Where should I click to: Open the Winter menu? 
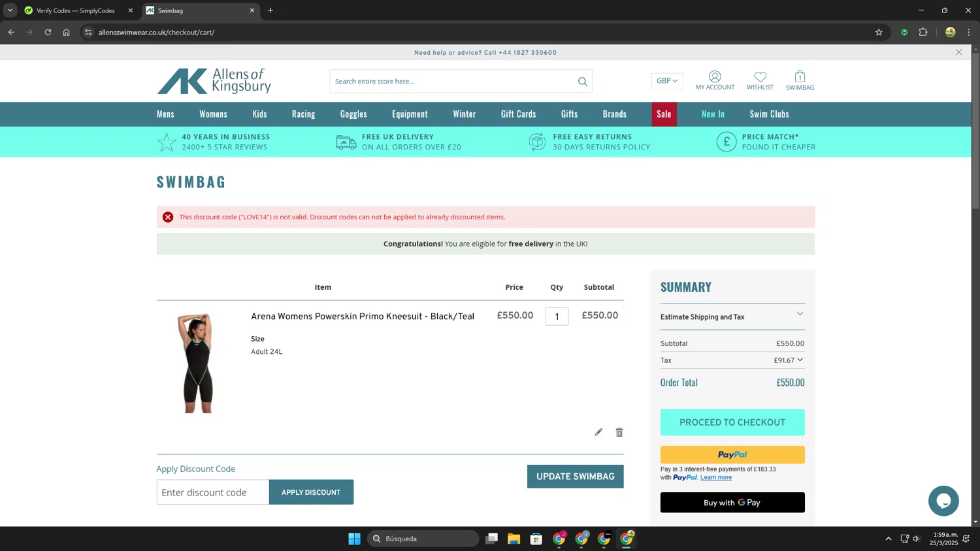pyautogui.click(x=464, y=114)
